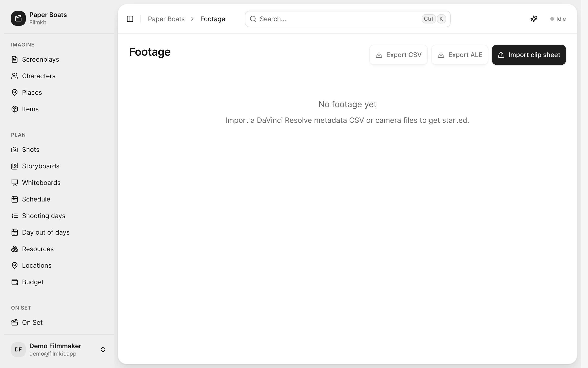The height and width of the screenshot is (368, 588).
Task: Click the Whiteboards presentation icon
Action: pos(14,183)
